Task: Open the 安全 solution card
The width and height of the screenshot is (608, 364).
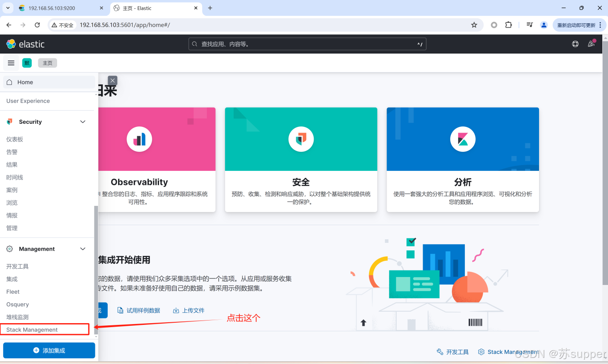Action: point(301,160)
